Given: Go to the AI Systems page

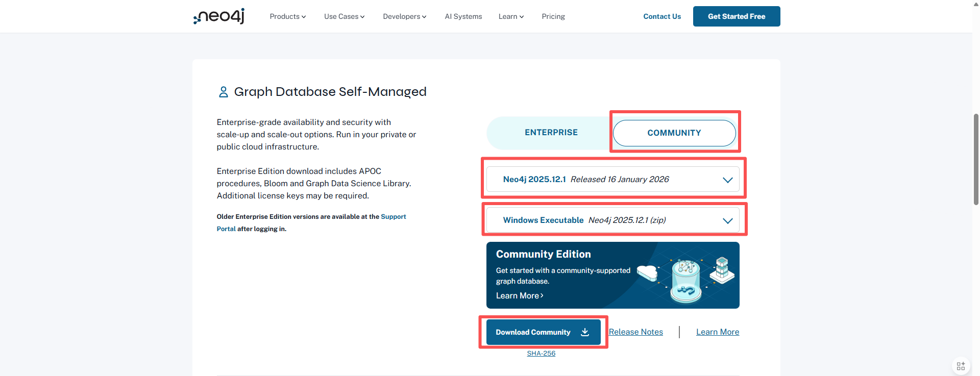Looking at the screenshot, I should tap(463, 16).
